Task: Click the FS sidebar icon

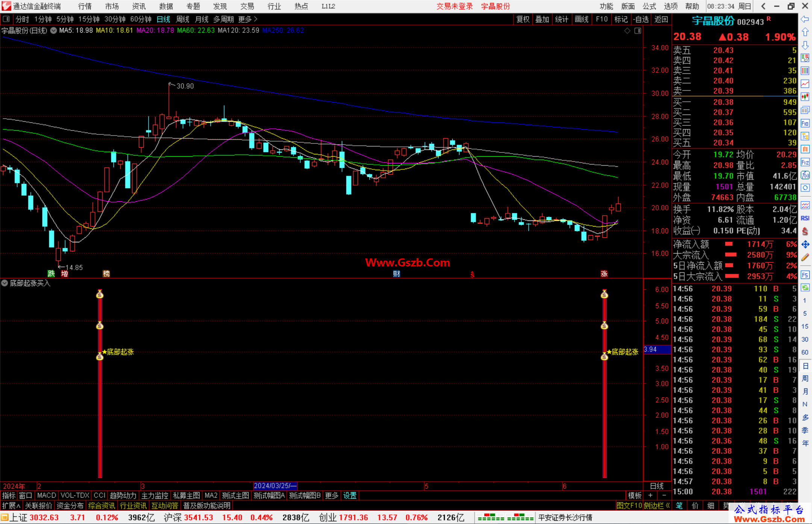Action: point(805,275)
